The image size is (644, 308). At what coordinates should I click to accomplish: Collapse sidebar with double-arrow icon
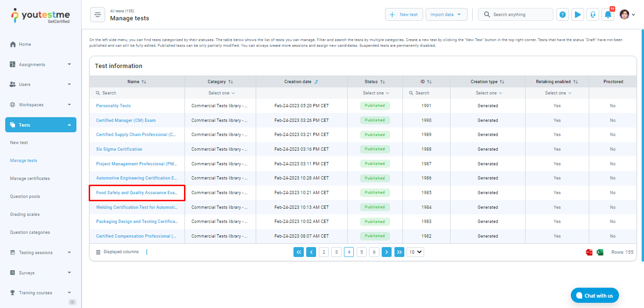coord(72,302)
